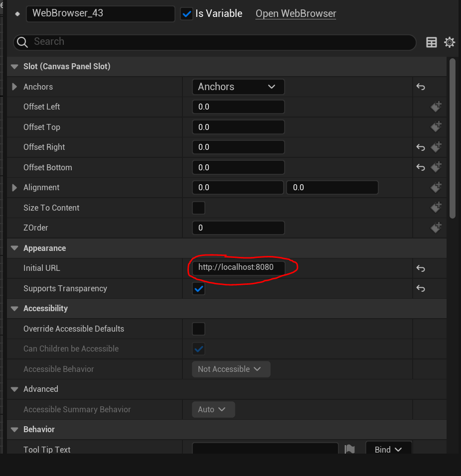
Task: Open the property matrix table icon
Action: pos(432,42)
